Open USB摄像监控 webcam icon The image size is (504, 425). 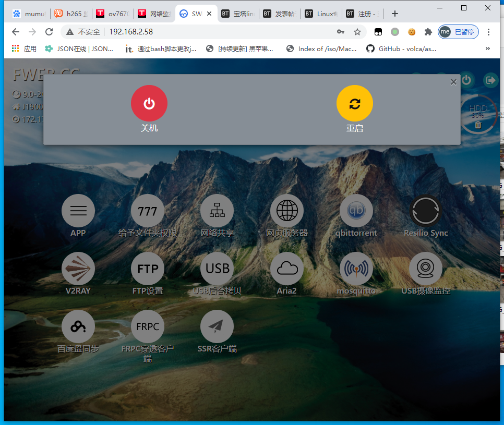(426, 269)
